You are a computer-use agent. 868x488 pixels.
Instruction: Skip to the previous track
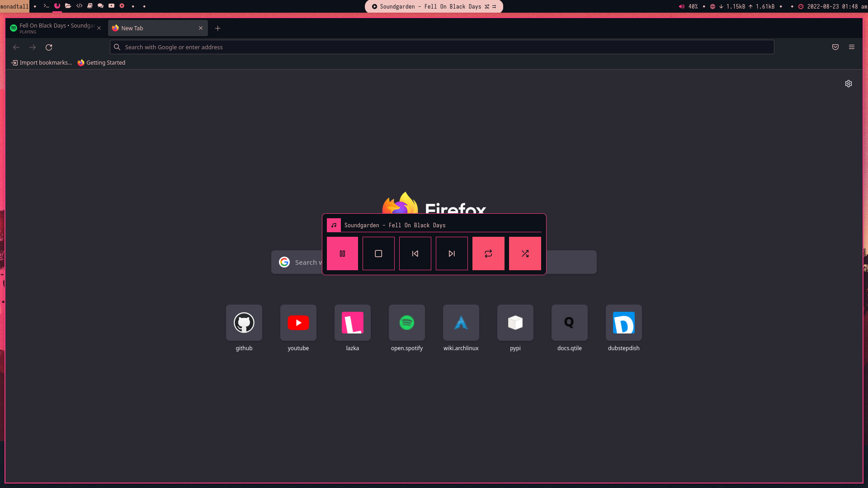coord(415,253)
